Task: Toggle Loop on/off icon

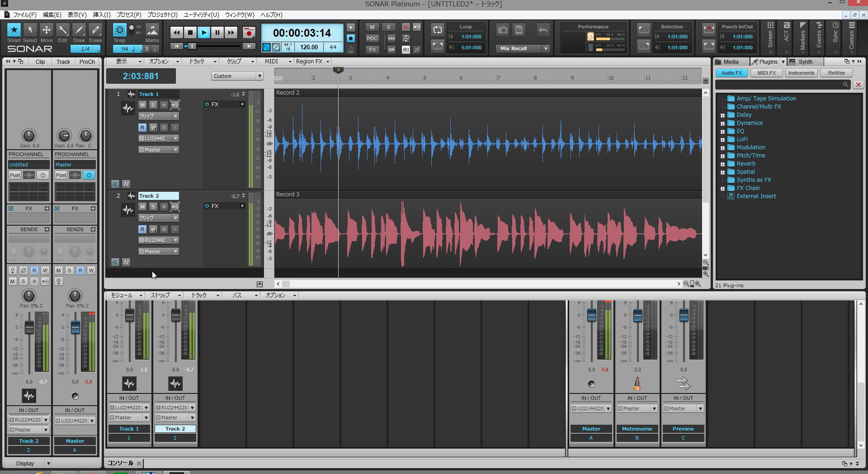Action: tap(438, 30)
